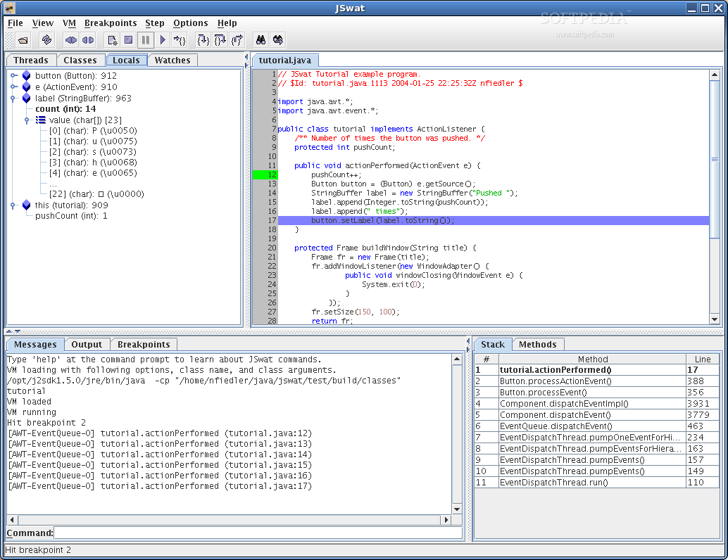Select array element [22] (char) row
The height and width of the screenshot is (560, 728).
click(96, 194)
